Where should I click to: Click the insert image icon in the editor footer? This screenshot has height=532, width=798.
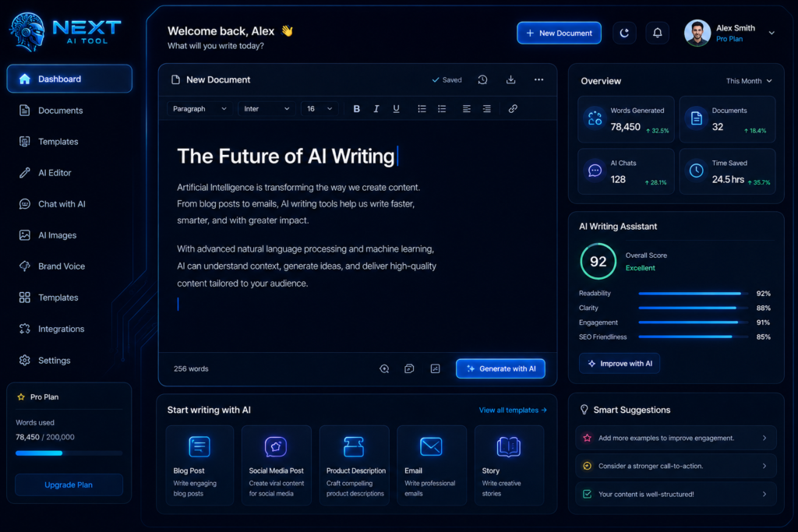435,368
